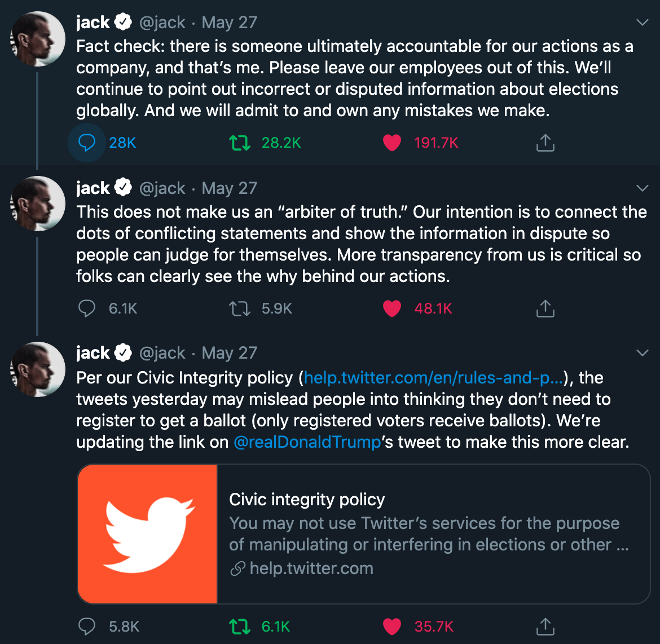Reply to the 'arbiter of truth' tweet
This screenshot has width=660, height=644.
(x=86, y=308)
